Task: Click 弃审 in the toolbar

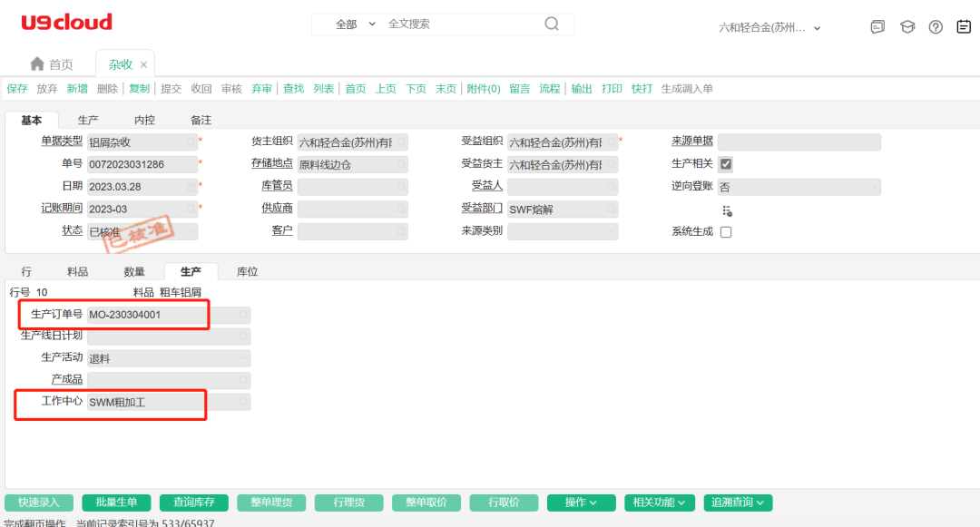Action: click(x=262, y=89)
